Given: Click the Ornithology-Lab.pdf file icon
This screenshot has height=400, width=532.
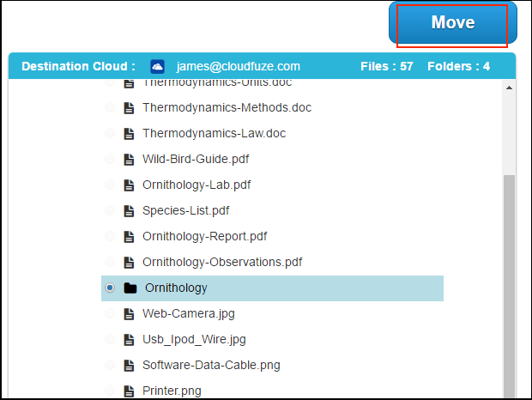Looking at the screenshot, I should [x=129, y=185].
